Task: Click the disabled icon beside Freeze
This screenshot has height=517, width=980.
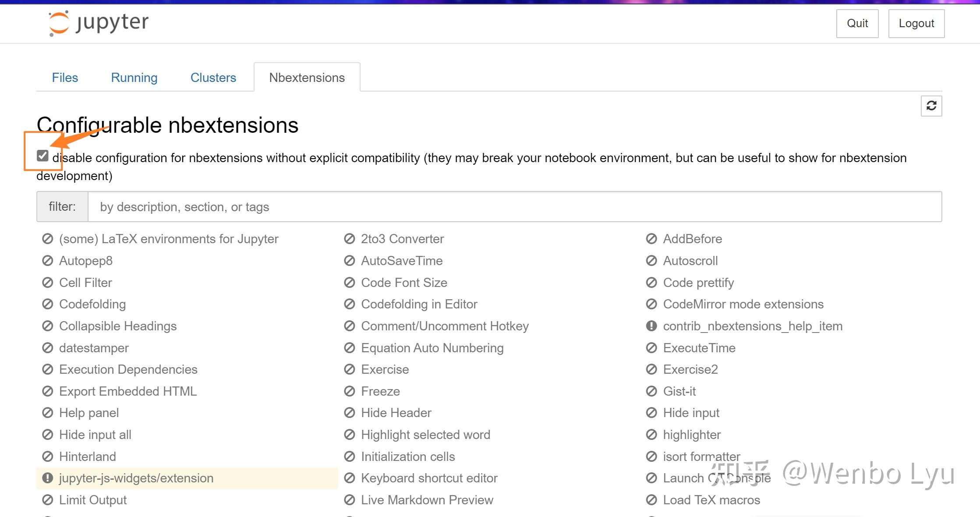Action: pos(349,391)
